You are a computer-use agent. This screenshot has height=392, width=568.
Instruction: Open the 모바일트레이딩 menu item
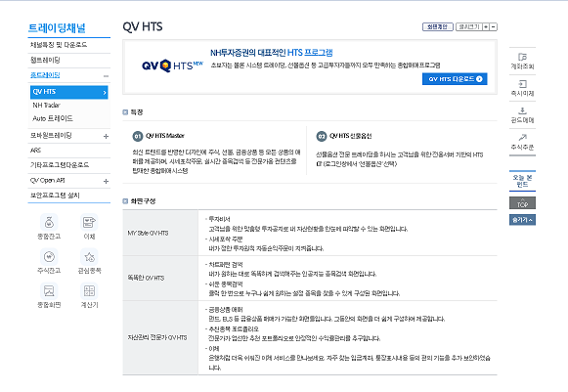tap(51, 136)
